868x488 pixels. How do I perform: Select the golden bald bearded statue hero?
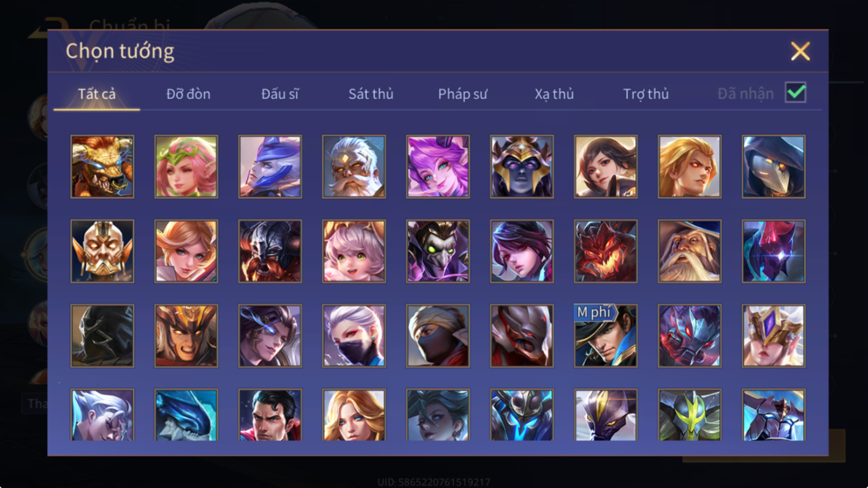[102, 251]
